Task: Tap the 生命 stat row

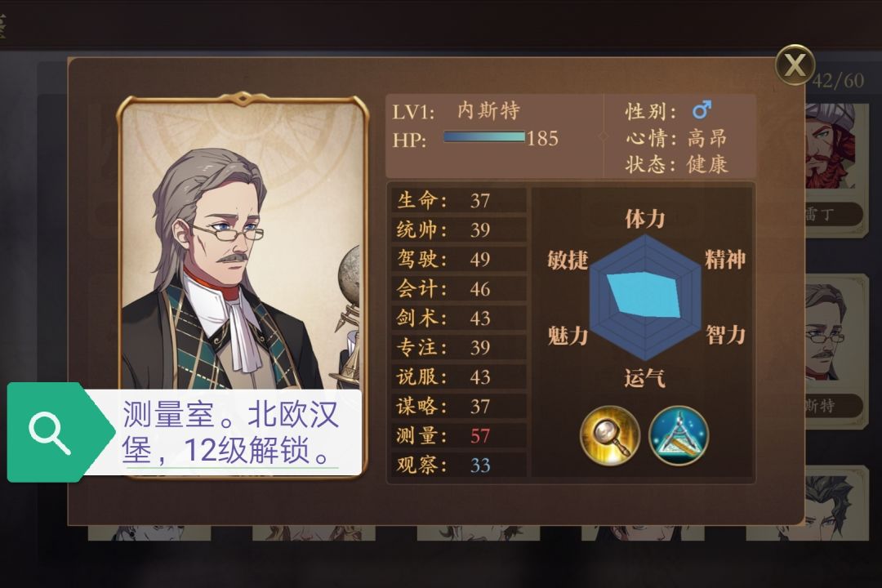Action: 458,200
